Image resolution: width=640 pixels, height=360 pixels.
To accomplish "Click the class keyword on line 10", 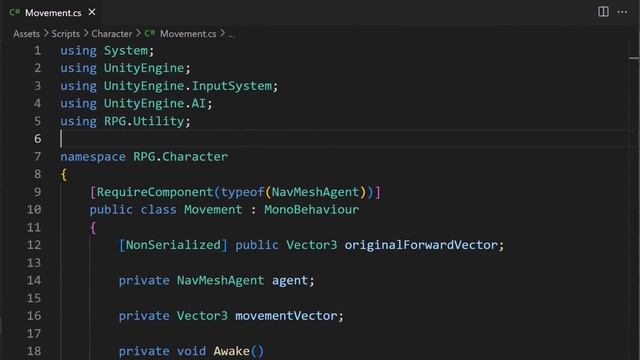I will click(158, 210).
